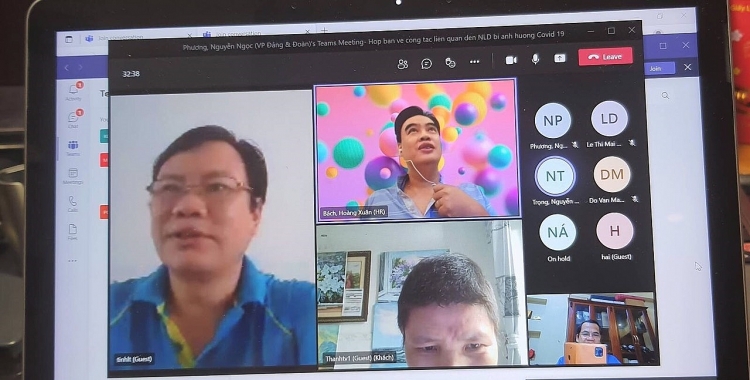Click the meeting timer 32:38
The width and height of the screenshot is (750, 380).
click(x=131, y=74)
